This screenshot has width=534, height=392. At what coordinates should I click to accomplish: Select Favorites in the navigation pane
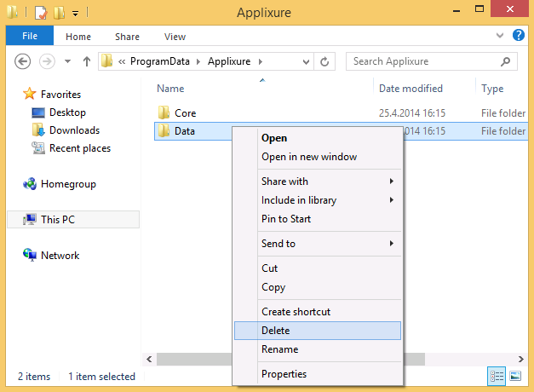[60, 95]
